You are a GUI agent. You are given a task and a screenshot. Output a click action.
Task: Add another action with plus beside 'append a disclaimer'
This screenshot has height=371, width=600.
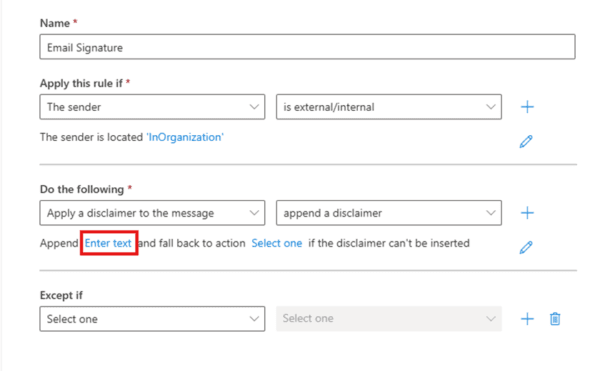pos(527,213)
